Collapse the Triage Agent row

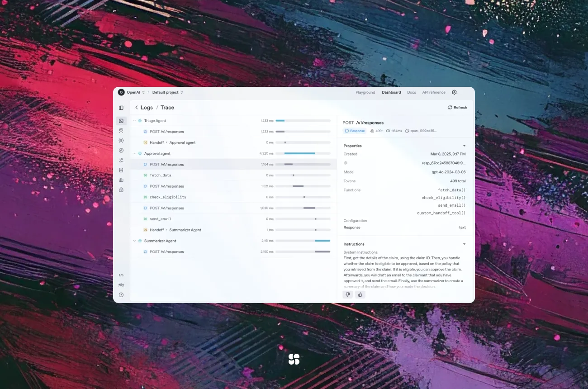[x=134, y=121]
